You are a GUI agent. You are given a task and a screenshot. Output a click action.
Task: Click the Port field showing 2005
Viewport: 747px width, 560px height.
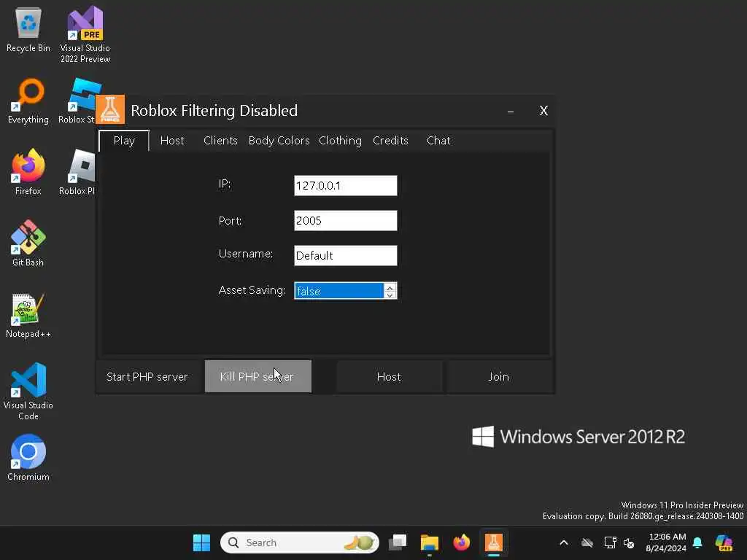pyautogui.click(x=345, y=220)
